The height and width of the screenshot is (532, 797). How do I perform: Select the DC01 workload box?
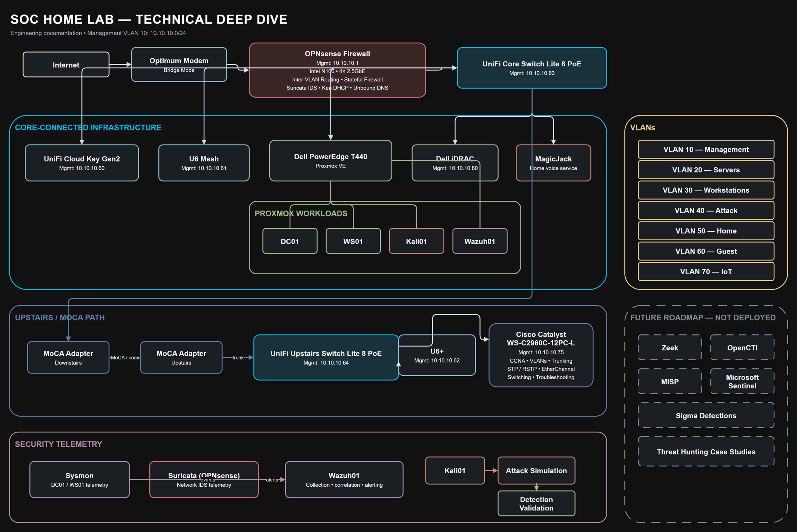[290, 241]
